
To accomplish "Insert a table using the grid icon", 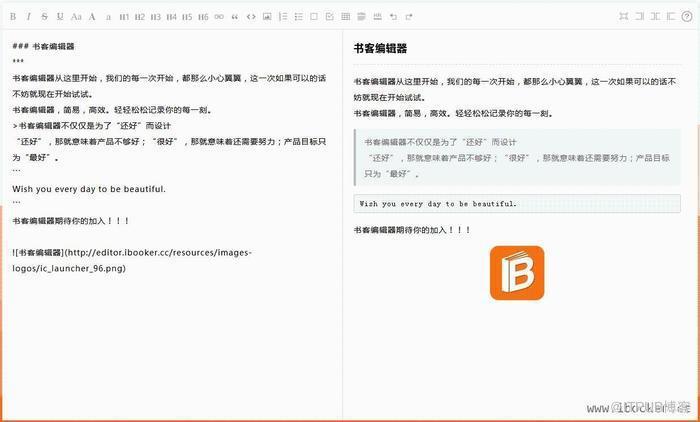I will [x=346, y=17].
